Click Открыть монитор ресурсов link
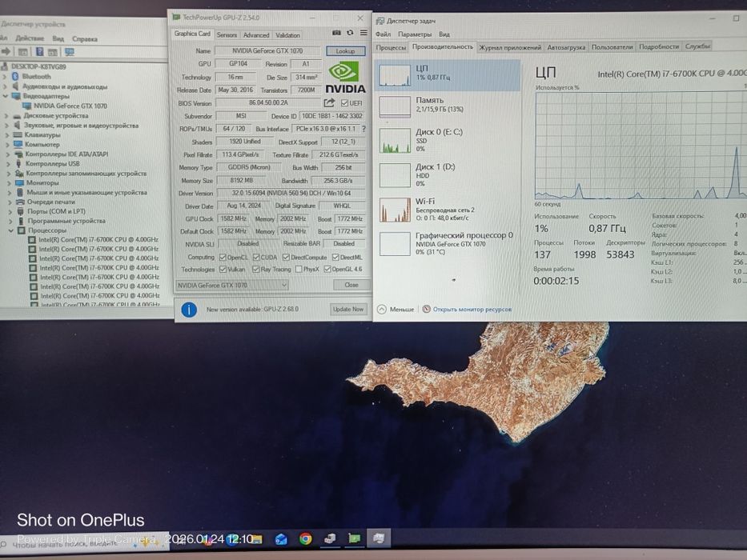Viewport: 747px width, 560px height. pos(472,309)
